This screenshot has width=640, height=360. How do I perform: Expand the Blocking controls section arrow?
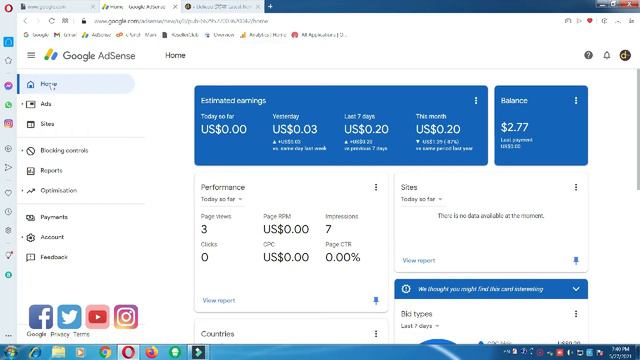click(x=22, y=151)
